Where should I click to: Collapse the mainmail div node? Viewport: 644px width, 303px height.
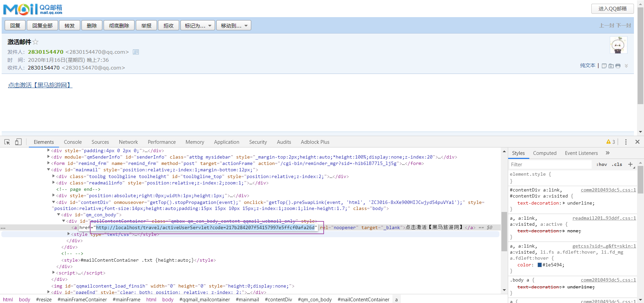click(x=49, y=170)
